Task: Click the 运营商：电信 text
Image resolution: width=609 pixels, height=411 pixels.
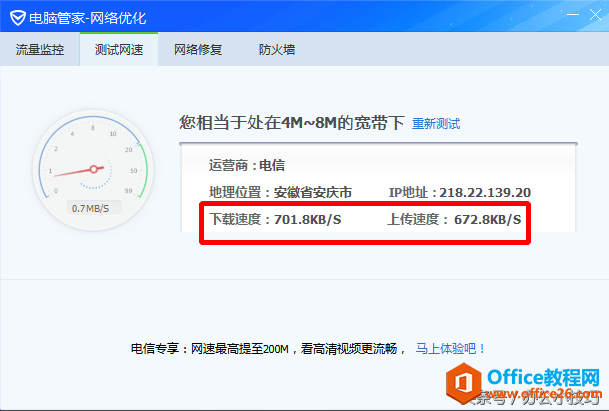Action: tap(247, 165)
